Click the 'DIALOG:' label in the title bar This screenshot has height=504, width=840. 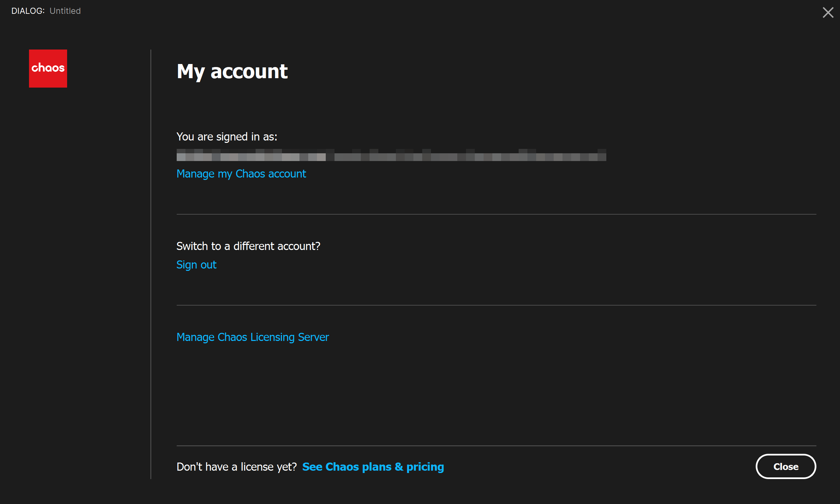click(28, 11)
